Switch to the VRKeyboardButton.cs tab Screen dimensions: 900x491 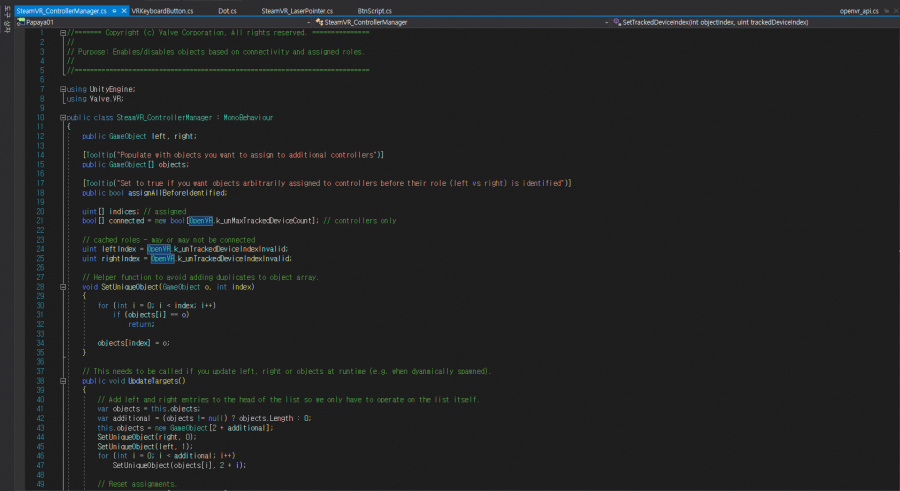click(x=162, y=11)
